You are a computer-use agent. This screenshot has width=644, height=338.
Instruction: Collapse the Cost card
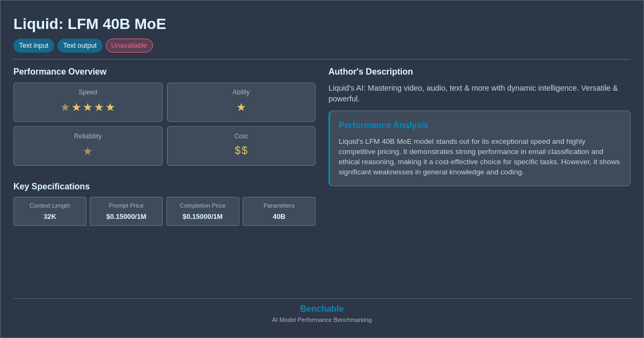241,145
